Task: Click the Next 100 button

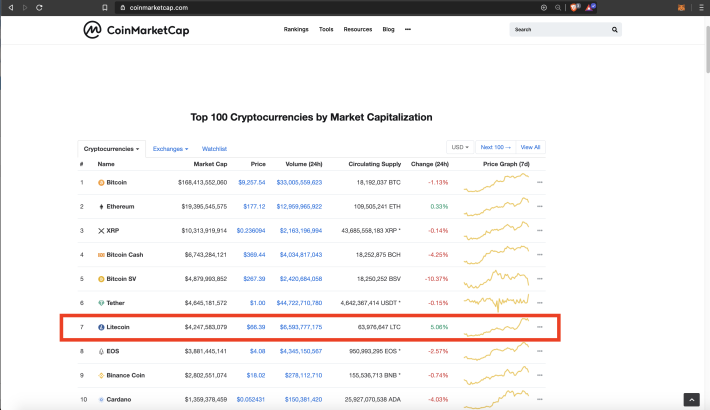Action: (495, 147)
